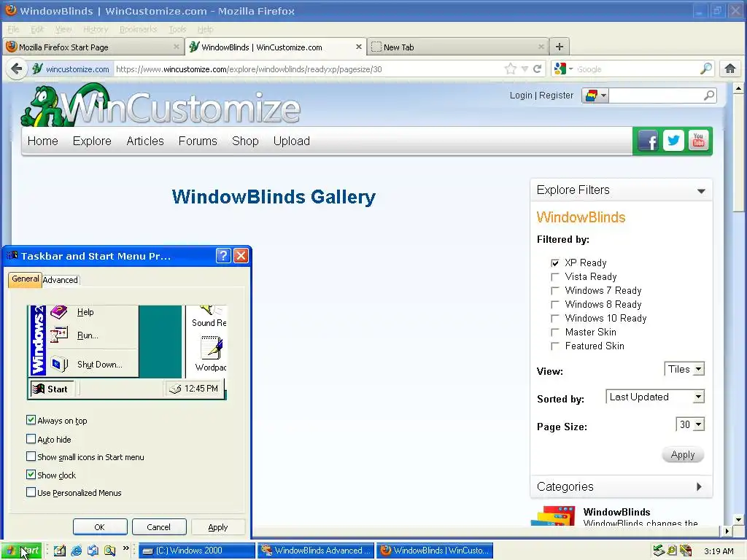Open the View Tiles dropdown
747x560 pixels.
click(684, 369)
